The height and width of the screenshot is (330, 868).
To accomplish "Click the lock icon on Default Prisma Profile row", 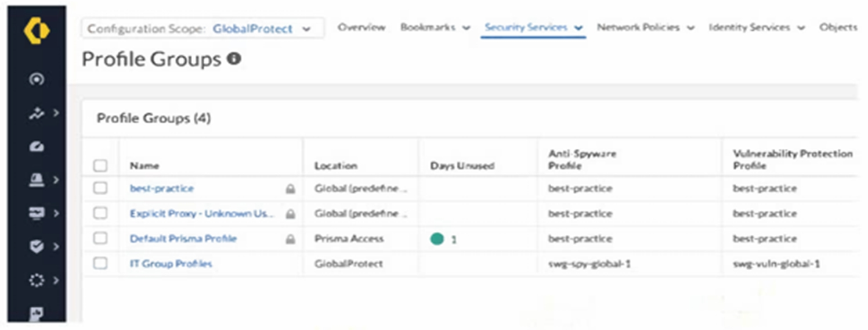I will click(x=290, y=239).
